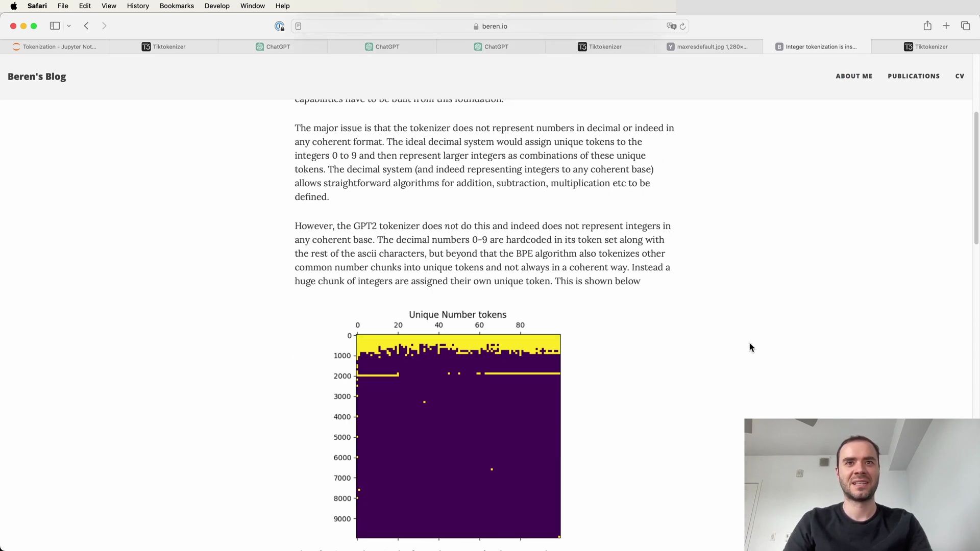Click the beren.io address field
The image size is (980, 551).
[x=490, y=26]
